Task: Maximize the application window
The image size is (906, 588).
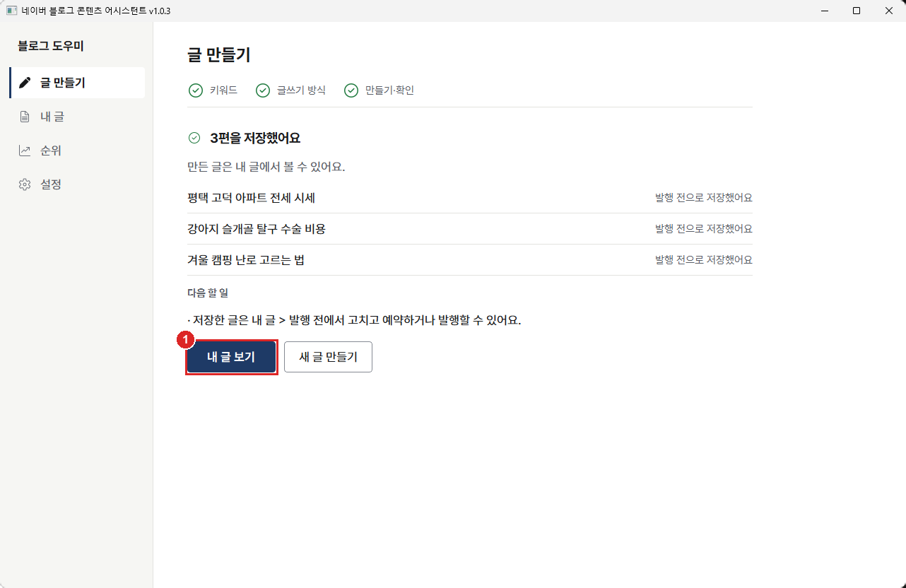Action: (857, 11)
